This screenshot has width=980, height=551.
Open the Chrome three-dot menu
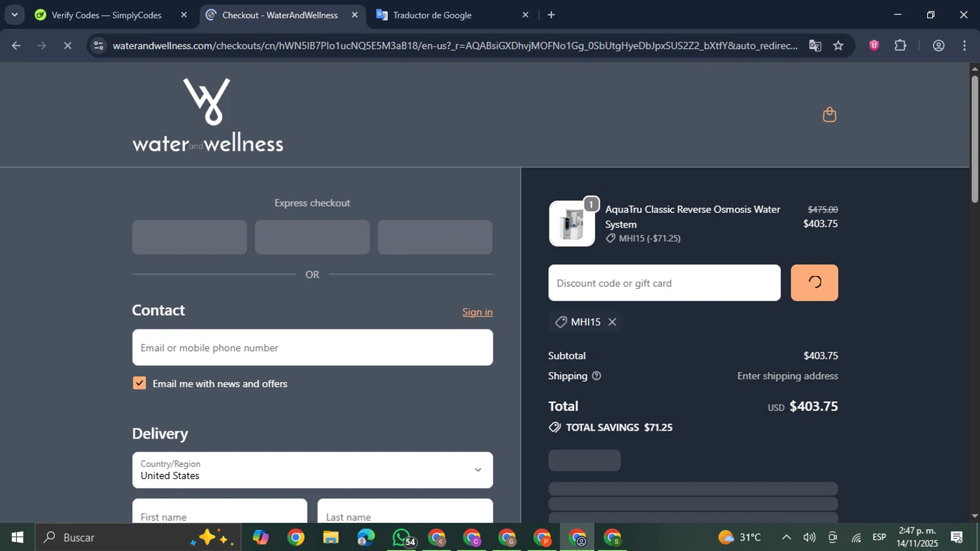tap(964, 46)
